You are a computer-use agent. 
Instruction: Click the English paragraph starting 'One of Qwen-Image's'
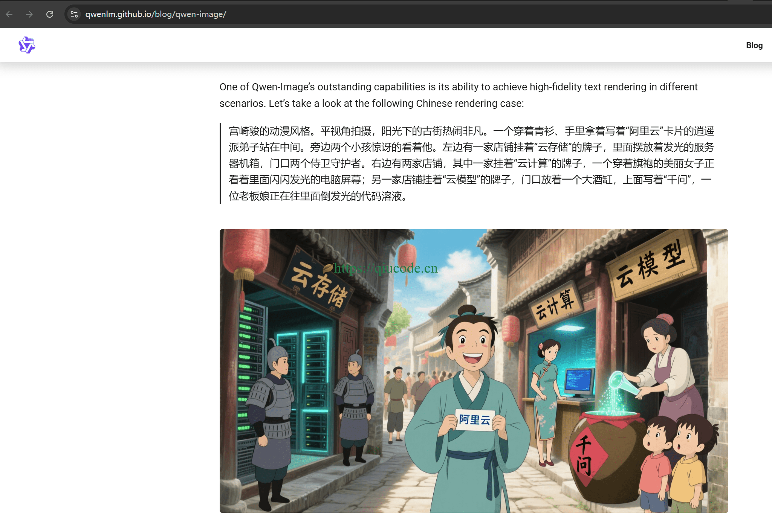459,95
